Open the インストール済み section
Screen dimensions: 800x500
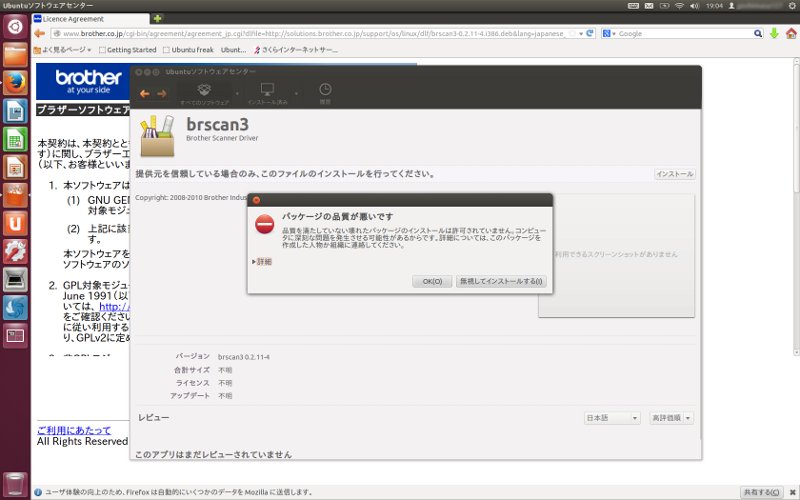pyautogui.click(x=267, y=94)
